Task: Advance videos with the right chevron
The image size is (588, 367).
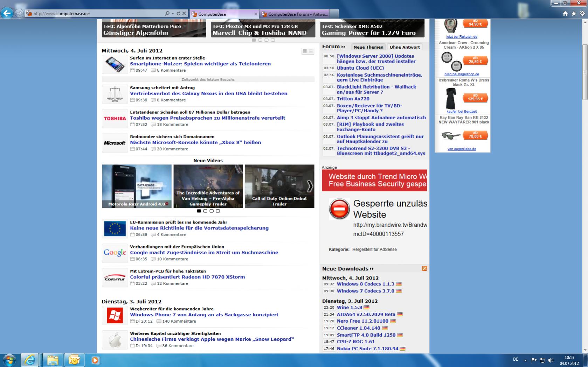Action: coord(310,186)
